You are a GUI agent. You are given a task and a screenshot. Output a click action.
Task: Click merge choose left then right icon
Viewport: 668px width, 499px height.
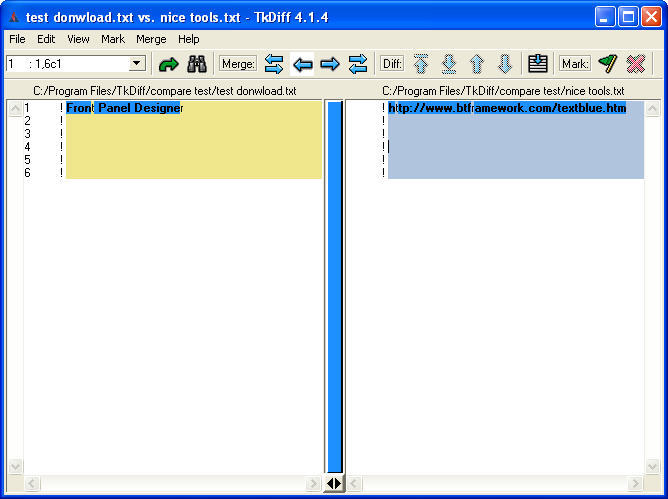pyautogui.click(x=274, y=64)
